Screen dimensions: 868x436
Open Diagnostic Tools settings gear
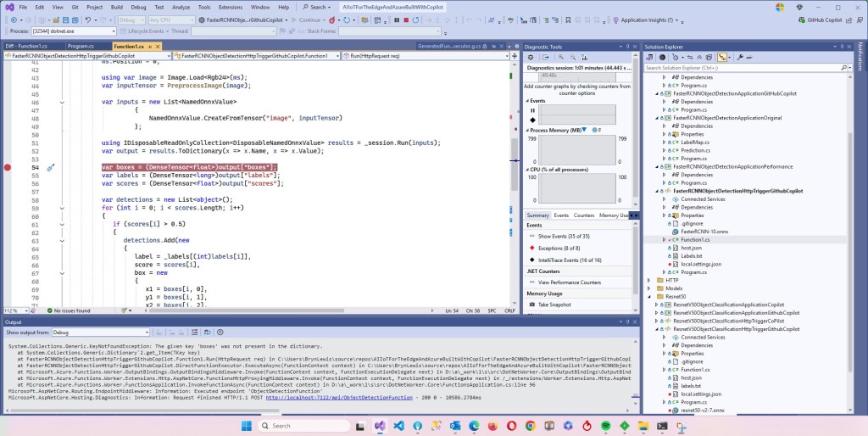(530, 57)
